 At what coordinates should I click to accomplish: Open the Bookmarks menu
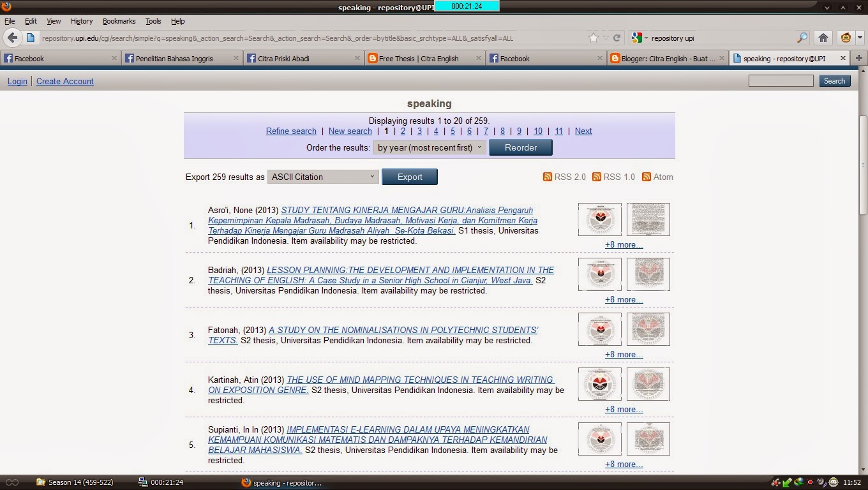click(119, 21)
